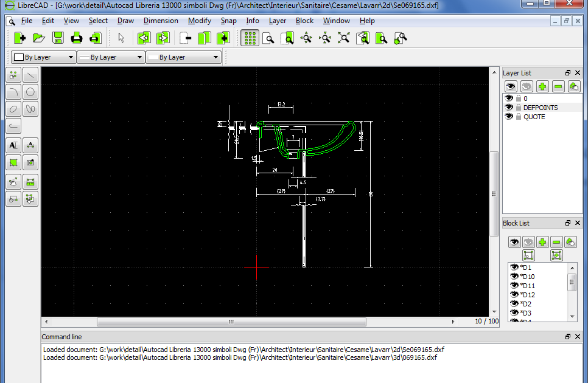Select the Text tool
Image resolution: width=588 pixels, height=383 pixels.
(x=13, y=145)
